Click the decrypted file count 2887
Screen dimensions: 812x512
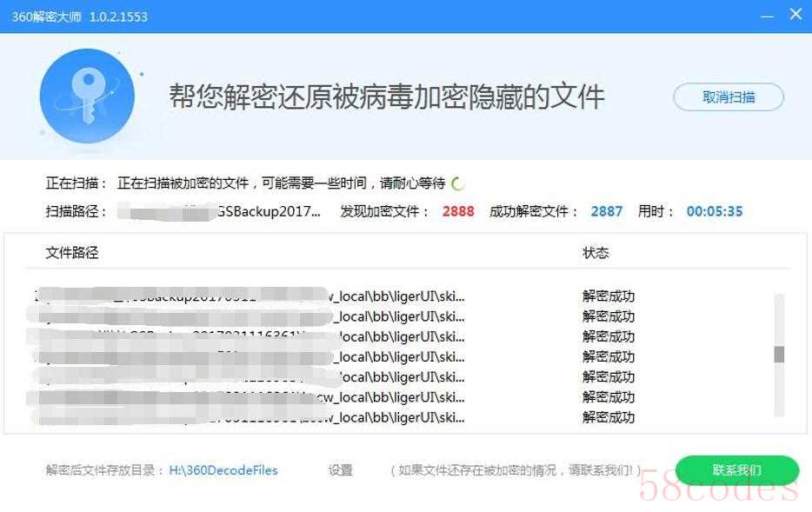pyautogui.click(x=607, y=211)
